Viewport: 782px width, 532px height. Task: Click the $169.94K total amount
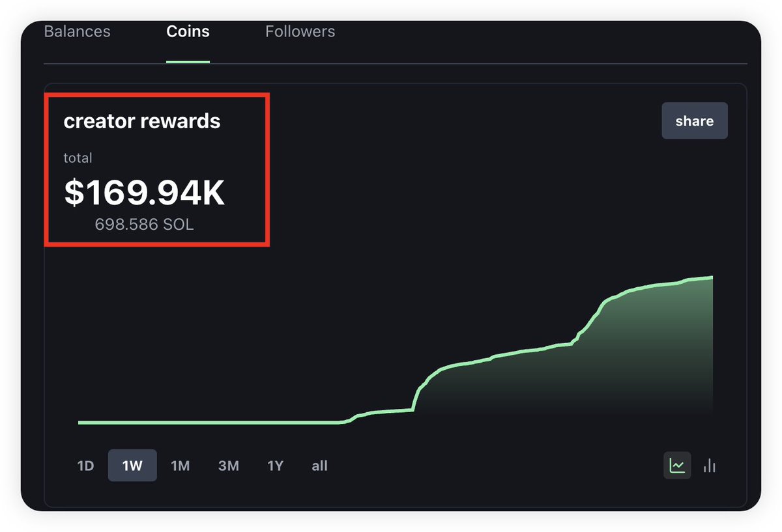tap(144, 193)
